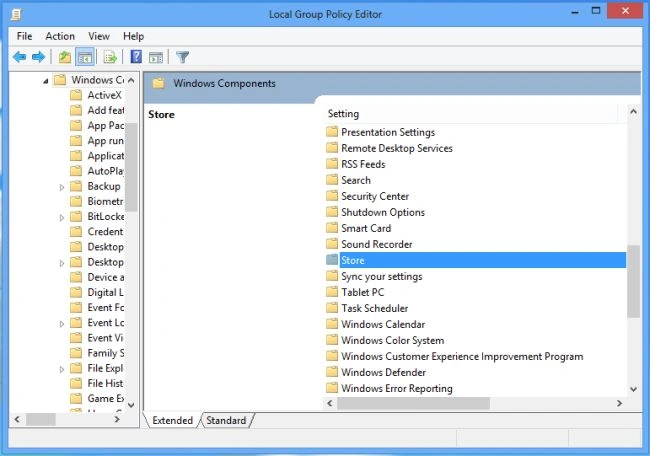Click the tree pane down scroll arrow

(131, 405)
